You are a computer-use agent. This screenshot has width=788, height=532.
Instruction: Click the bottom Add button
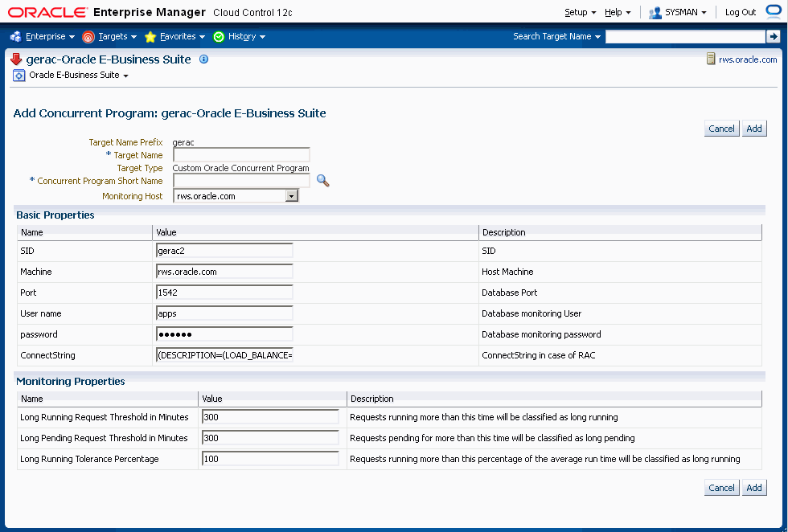click(754, 488)
